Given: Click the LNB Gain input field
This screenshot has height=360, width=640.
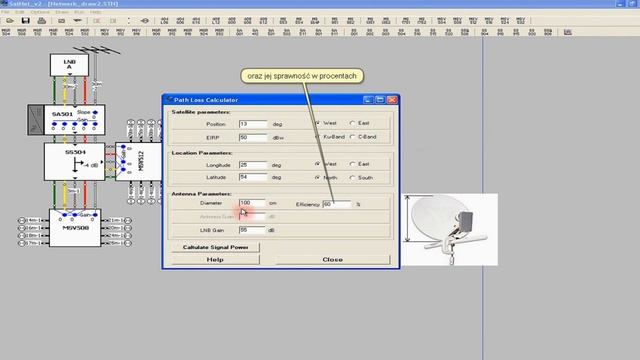Looking at the screenshot, I should coord(252,230).
